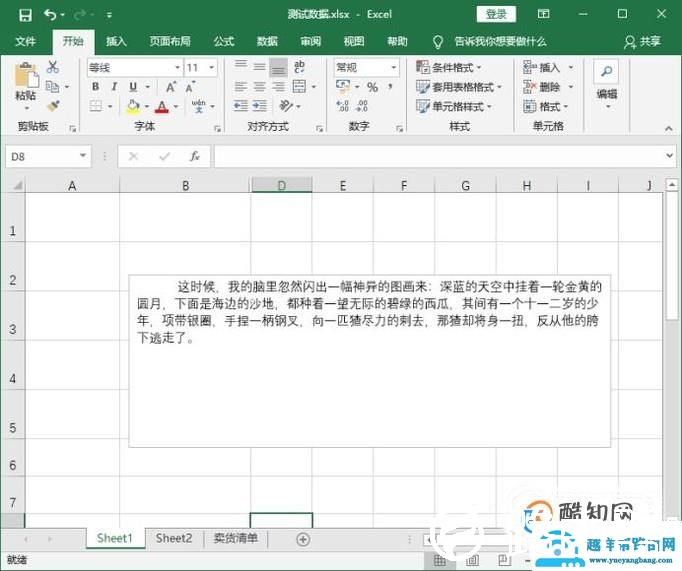Open the 视图 ribbon tab

tap(354, 41)
